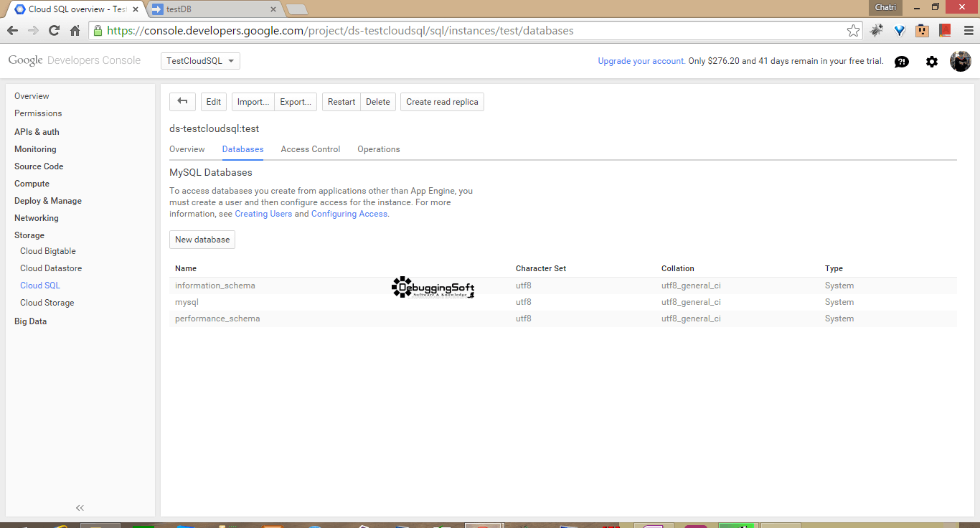Click the Collation column header
980x528 pixels.
tap(678, 268)
